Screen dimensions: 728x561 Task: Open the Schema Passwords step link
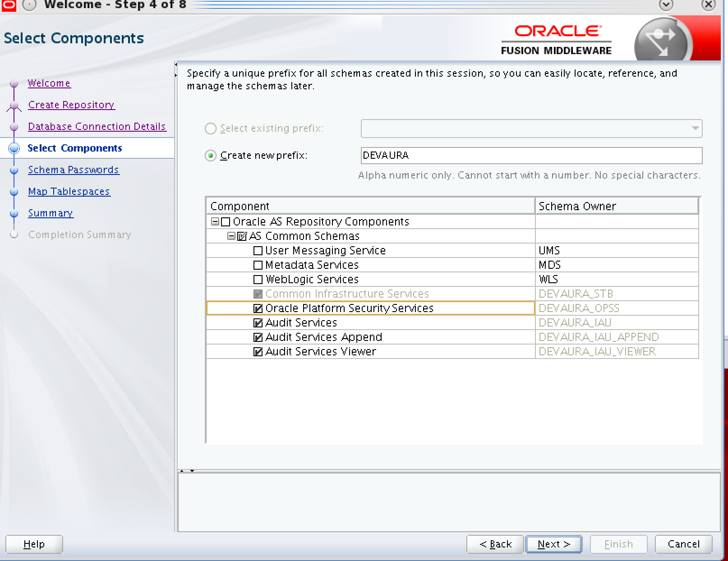click(74, 170)
